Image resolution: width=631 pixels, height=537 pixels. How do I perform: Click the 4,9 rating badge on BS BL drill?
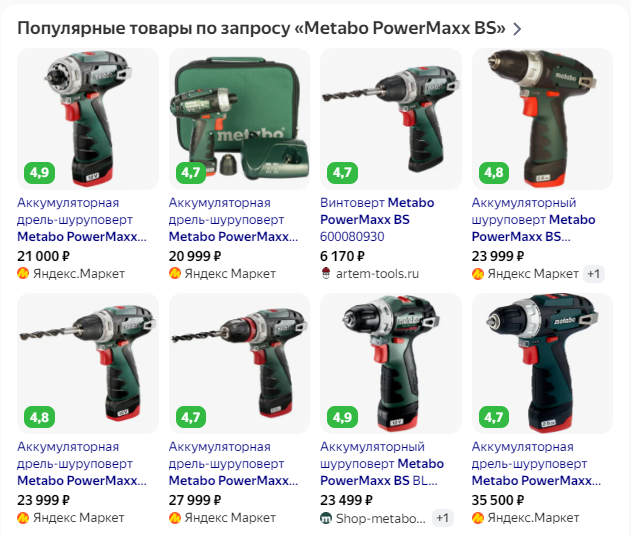(x=342, y=417)
